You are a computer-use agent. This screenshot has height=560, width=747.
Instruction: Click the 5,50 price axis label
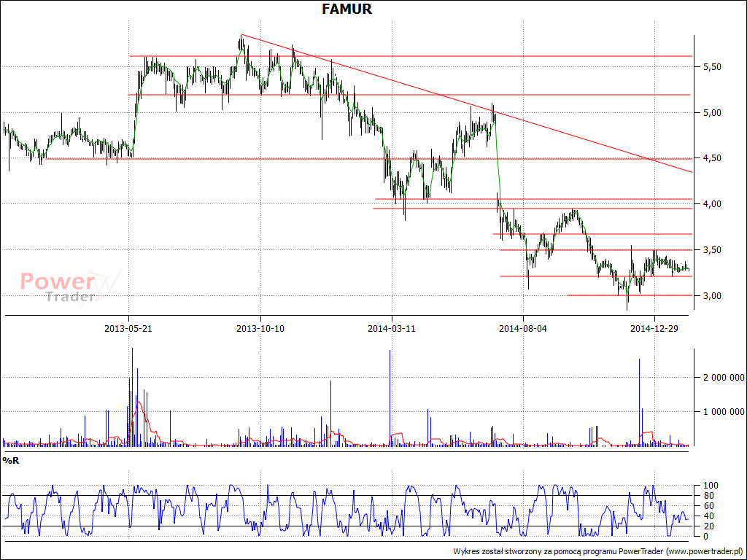click(x=712, y=67)
